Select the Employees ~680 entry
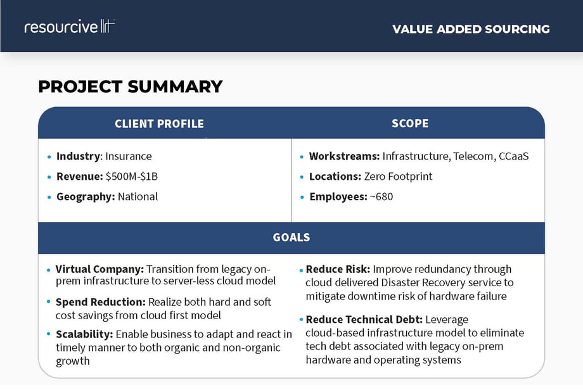The width and height of the screenshot is (583, 392). click(x=351, y=196)
